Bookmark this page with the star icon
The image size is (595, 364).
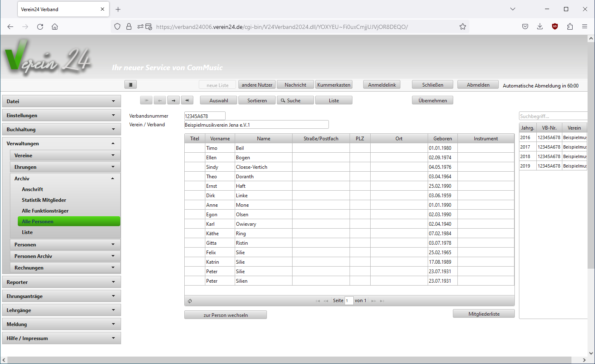point(463,27)
